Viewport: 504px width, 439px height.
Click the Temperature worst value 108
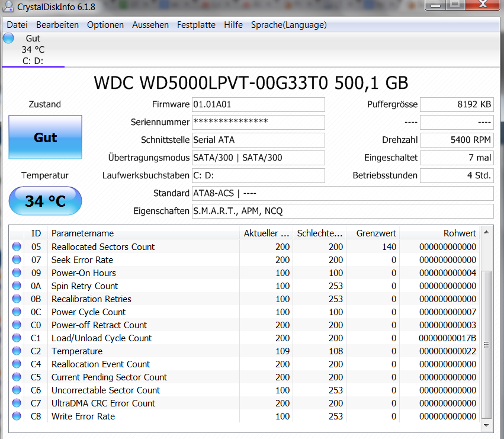click(x=336, y=351)
